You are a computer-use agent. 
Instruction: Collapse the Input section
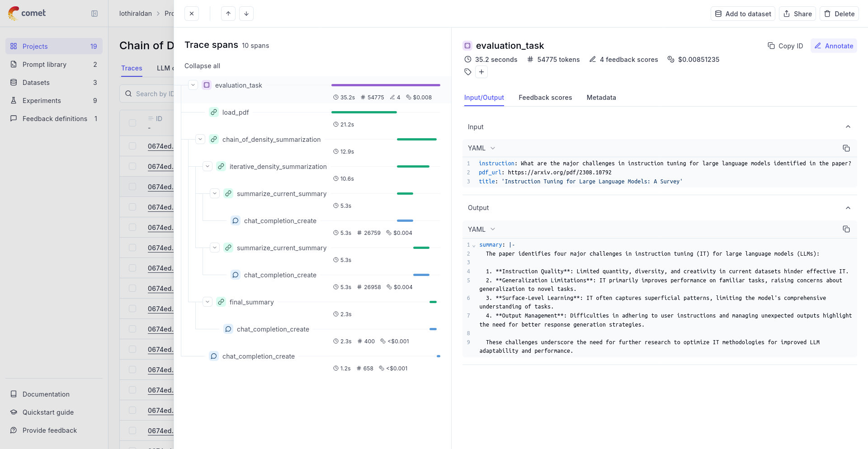848,126
